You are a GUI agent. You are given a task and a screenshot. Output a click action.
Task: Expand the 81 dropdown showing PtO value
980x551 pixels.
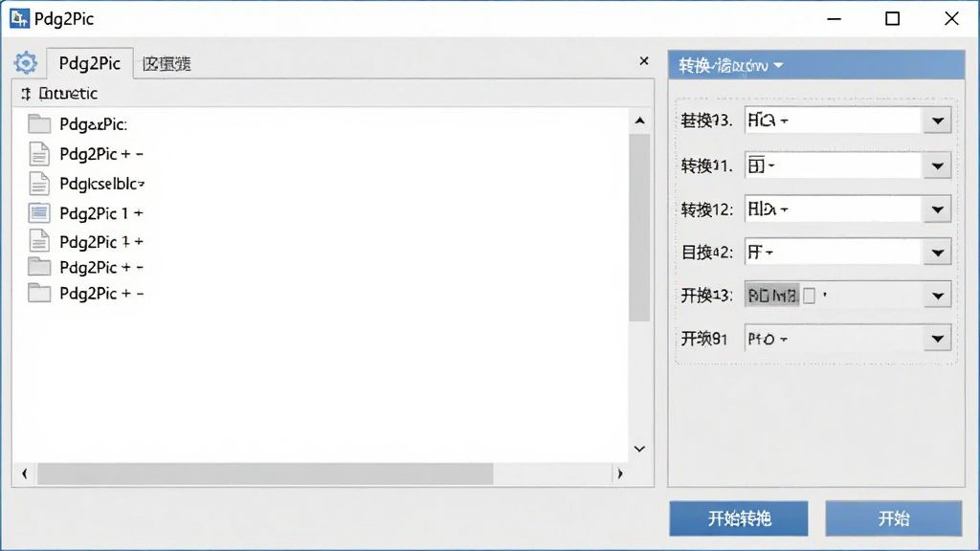point(938,339)
